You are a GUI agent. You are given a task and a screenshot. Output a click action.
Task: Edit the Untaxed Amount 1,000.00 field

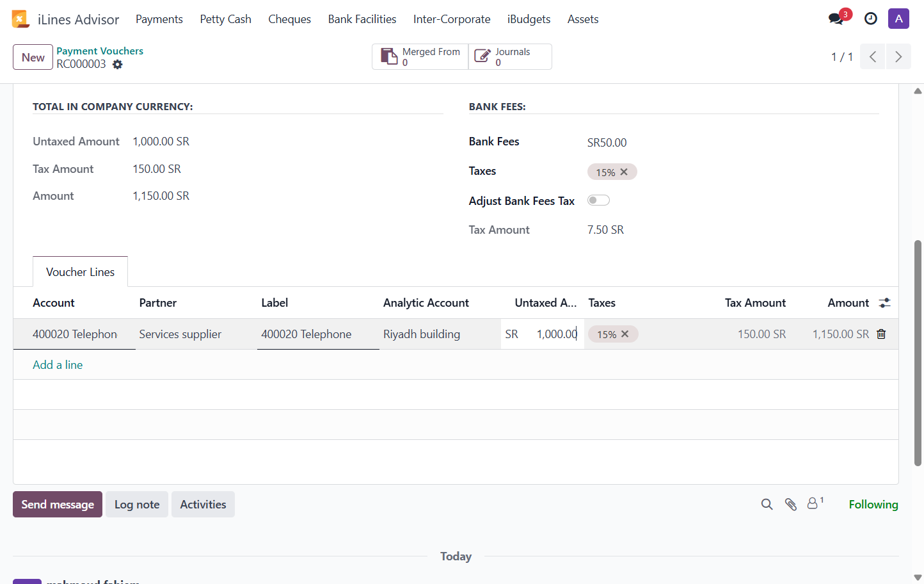pyautogui.click(x=543, y=334)
